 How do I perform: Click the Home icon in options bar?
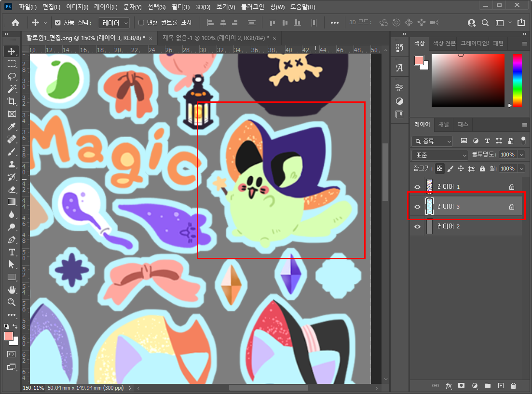[15, 23]
